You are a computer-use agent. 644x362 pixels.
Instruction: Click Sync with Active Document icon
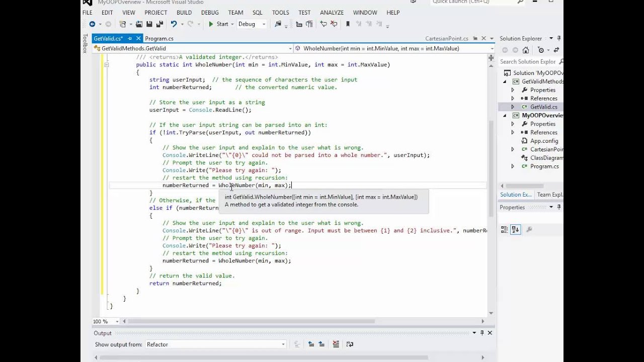pos(556,50)
